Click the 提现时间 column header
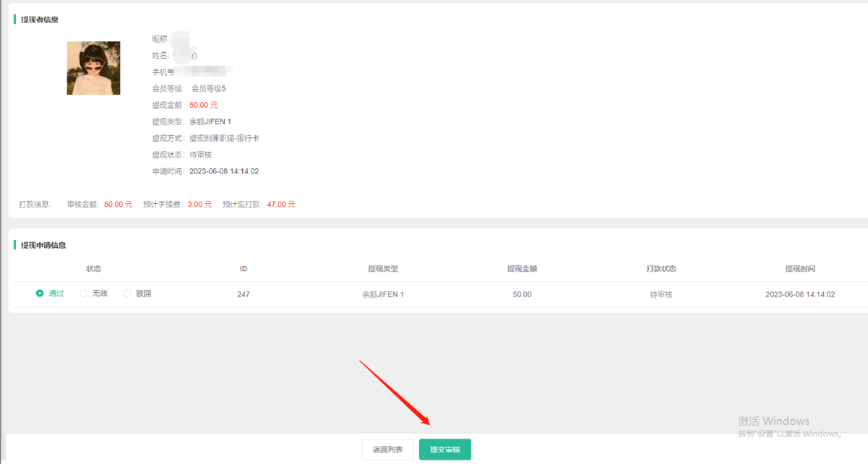Image resolution: width=868 pixels, height=464 pixels. point(800,269)
